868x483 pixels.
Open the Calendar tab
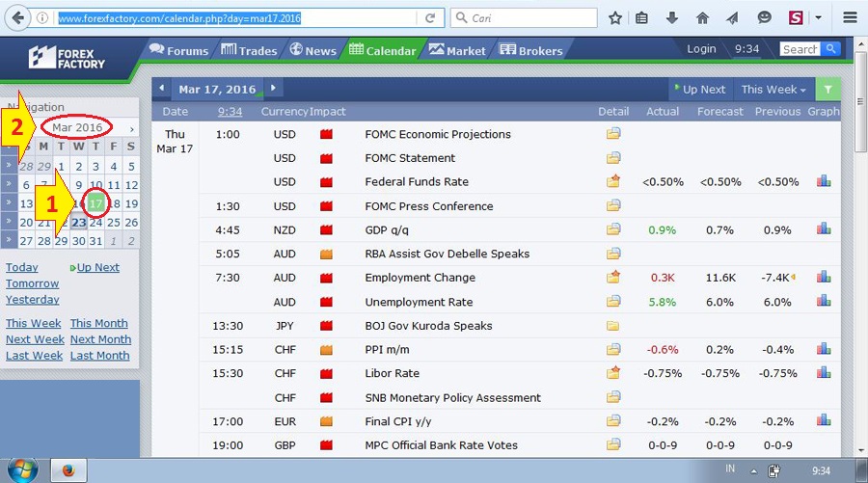tap(382, 50)
